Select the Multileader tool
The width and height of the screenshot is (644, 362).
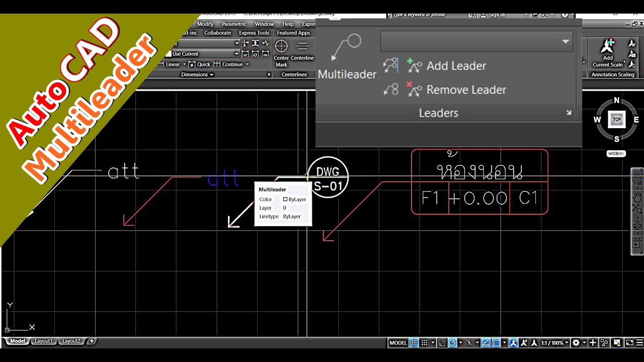347,56
